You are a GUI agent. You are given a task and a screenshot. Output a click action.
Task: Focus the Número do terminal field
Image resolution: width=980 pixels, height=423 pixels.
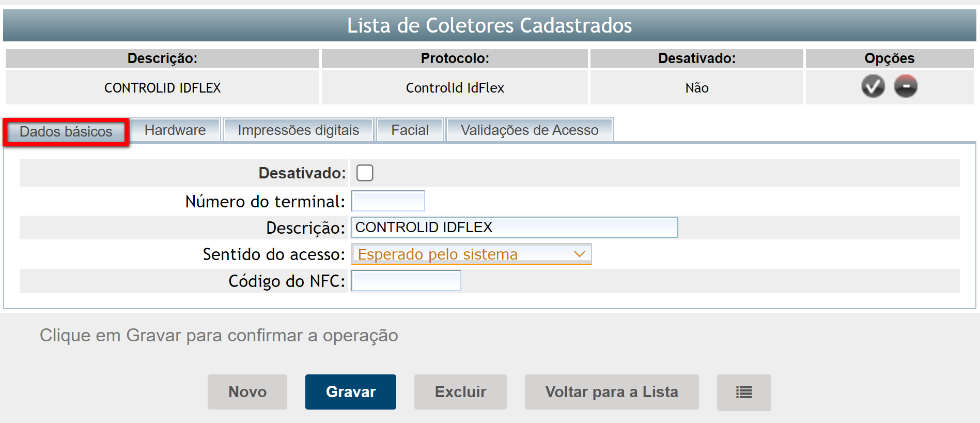[388, 201]
